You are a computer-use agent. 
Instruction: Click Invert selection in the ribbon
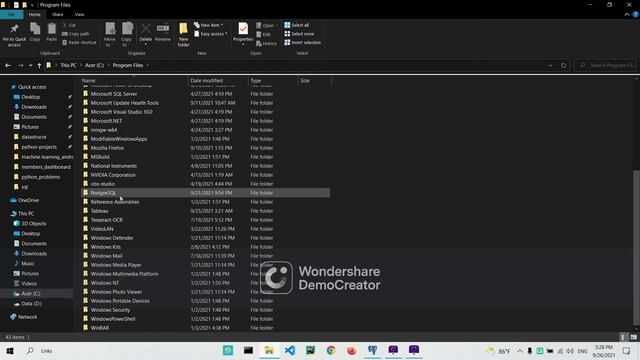point(302,42)
